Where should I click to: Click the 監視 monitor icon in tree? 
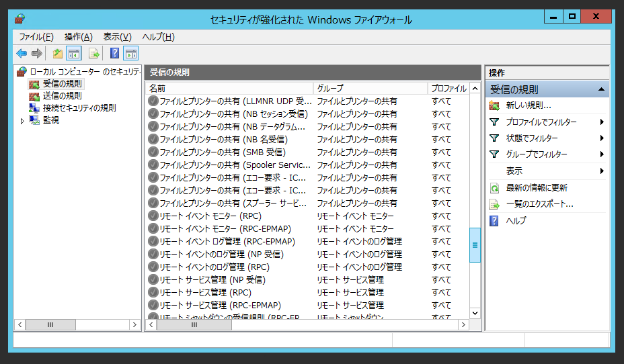pyautogui.click(x=34, y=120)
